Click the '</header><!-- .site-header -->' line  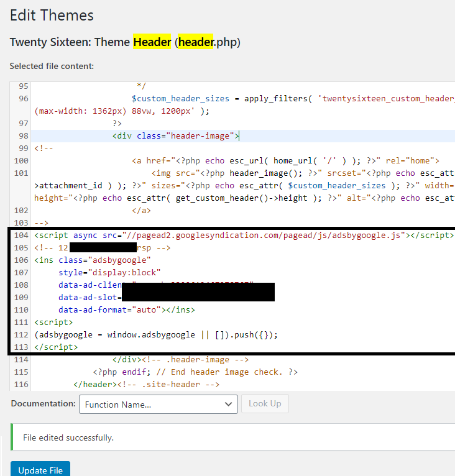[146, 385]
